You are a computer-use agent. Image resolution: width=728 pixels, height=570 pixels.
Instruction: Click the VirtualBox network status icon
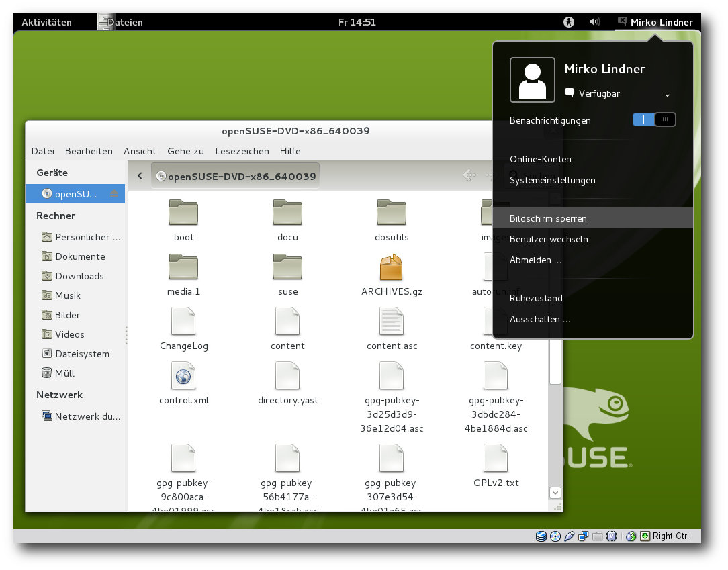(x=583, y=536)
